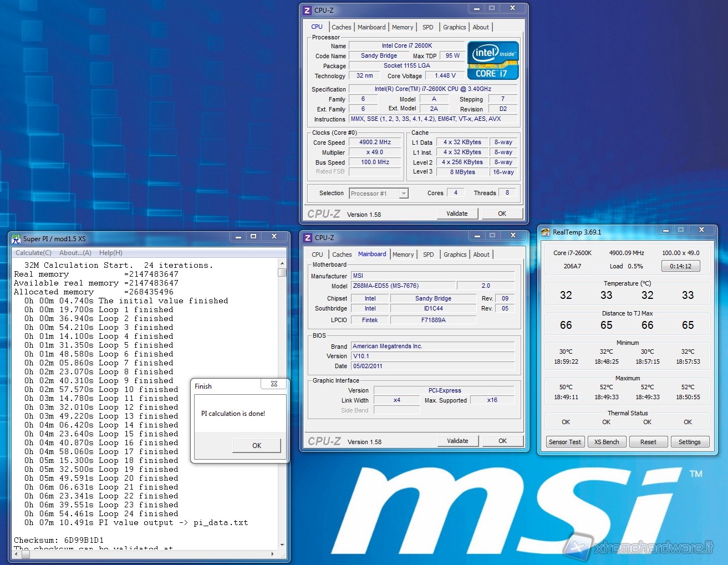Screen dimensions: 728x565
Task: Open RealTemp Settings
Action: pyautogui.click(x=689, y=442)
